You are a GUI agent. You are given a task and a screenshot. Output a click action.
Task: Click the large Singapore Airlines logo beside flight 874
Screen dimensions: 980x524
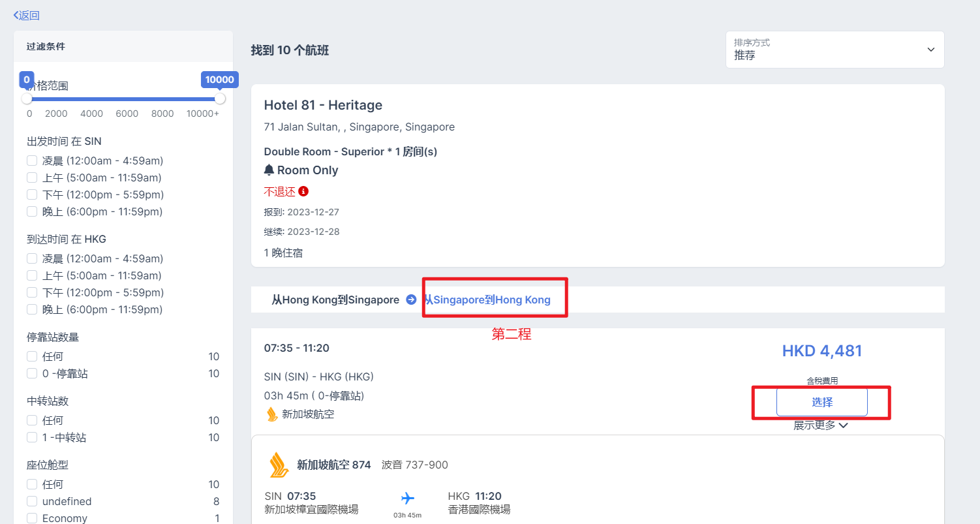coord(279,465)
